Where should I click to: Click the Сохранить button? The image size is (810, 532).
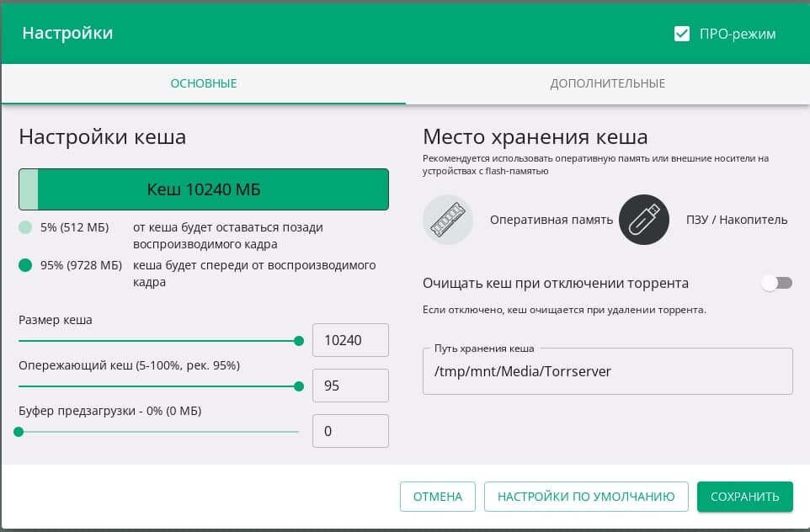point(744,497)
